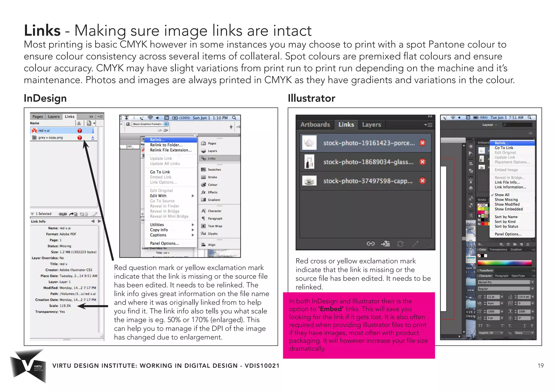The height and width of the screenshot is (392, 555).
Task: Expand the Captions submenu
Action: (171, 235)
